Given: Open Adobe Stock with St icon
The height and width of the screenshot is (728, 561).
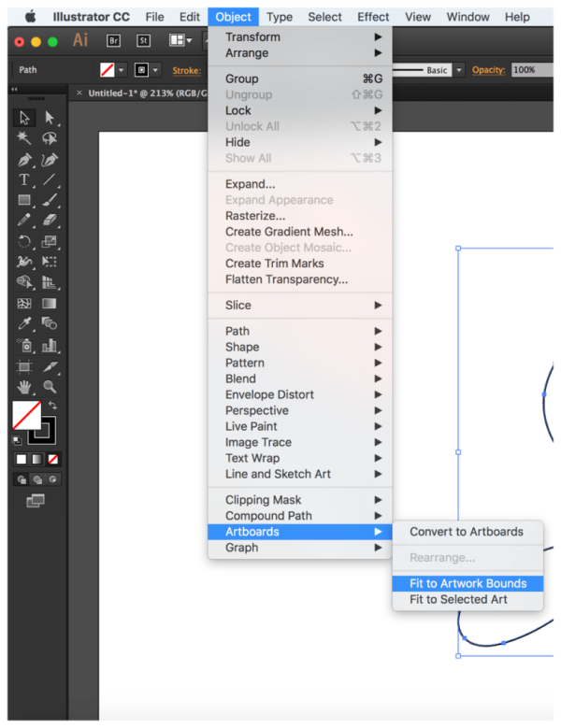Looking at the screenshot, I should click(x=143, y=41).
